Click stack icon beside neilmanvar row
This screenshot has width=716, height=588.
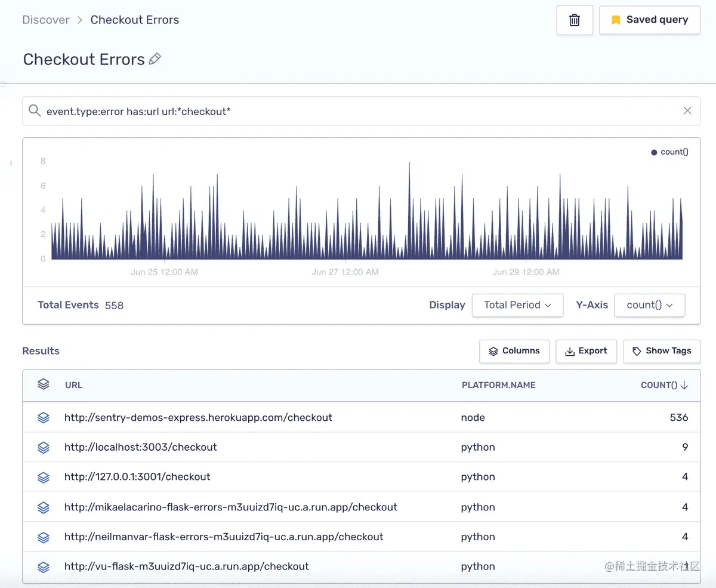43,537
